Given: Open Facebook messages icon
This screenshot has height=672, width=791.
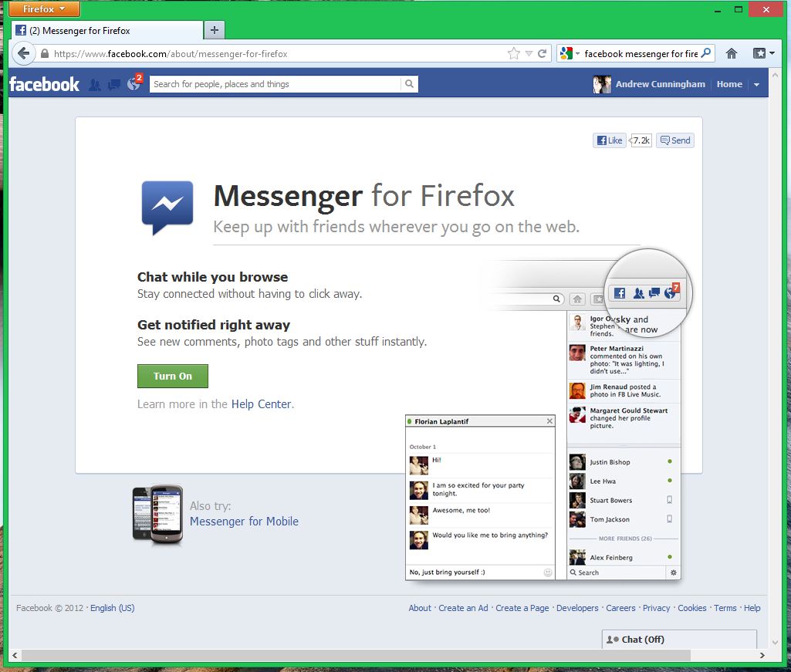Looking at the screenshot, I should point(114,85).
